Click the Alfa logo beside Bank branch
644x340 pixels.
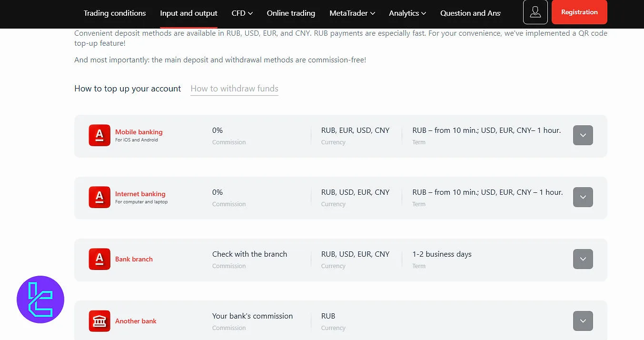pyautogui.click(x=99, y=259)
